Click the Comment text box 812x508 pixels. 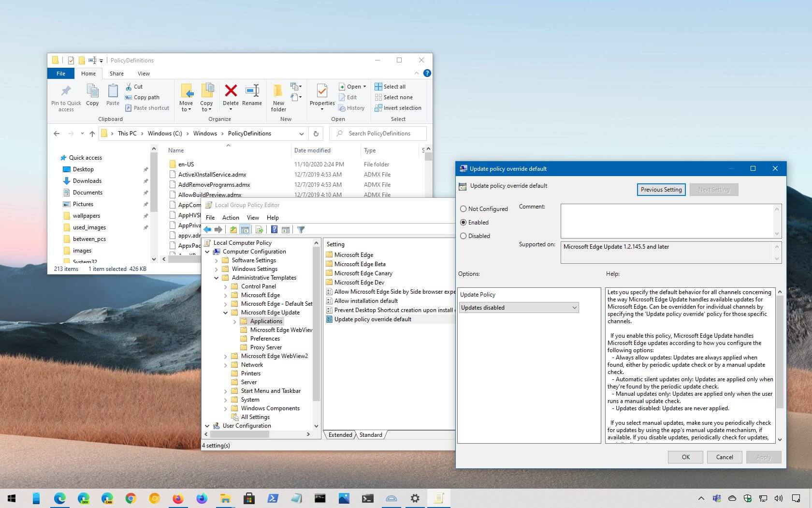click(667, 221)
